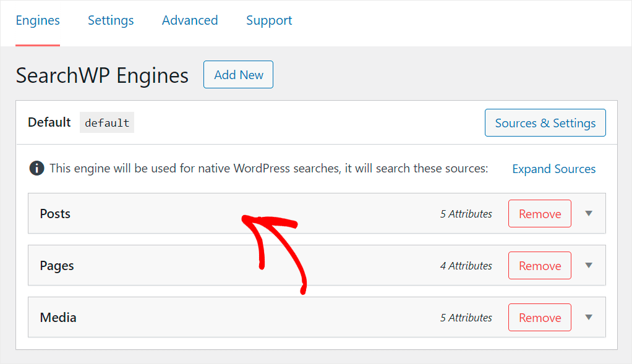Expand the Media source arrow
The width and height of the screenshot is (632, 364).
(588, 318)
